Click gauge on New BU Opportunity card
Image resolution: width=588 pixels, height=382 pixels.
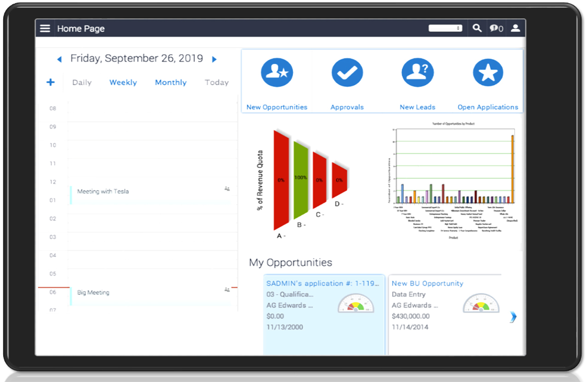pyautogui.click(x=481, y=303)
